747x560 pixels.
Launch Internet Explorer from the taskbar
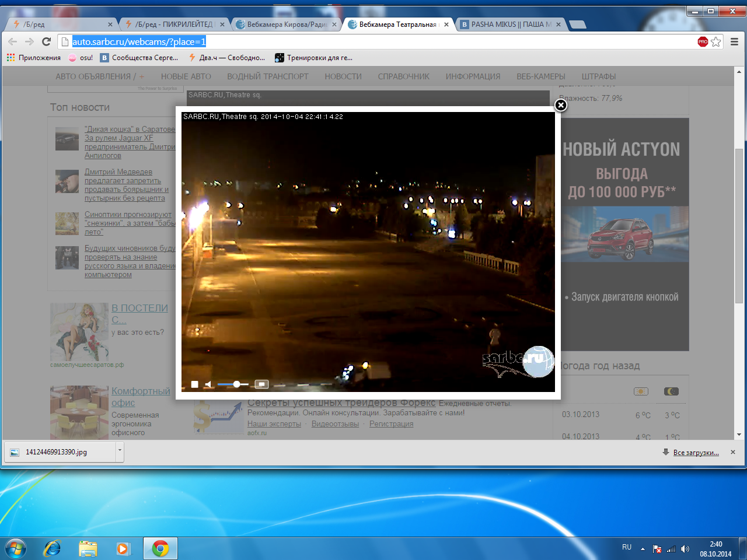pyautogui.click(x=53, y=548)
